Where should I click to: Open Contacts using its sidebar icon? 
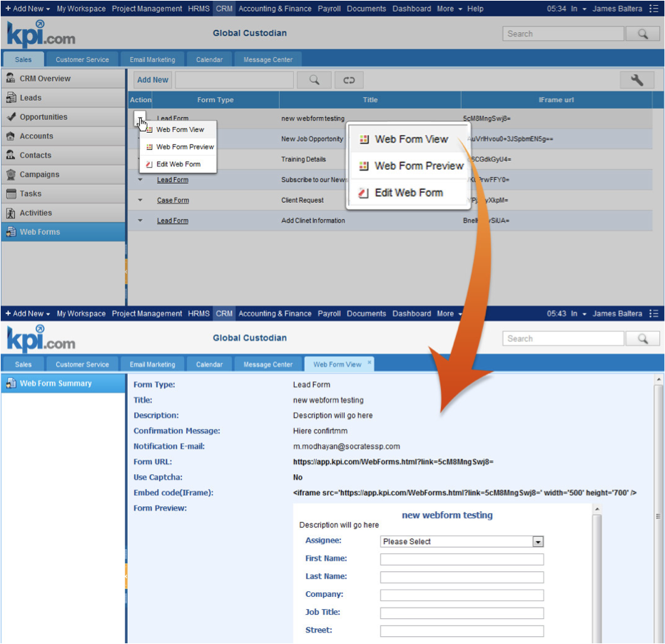click(x=11, y=155)
